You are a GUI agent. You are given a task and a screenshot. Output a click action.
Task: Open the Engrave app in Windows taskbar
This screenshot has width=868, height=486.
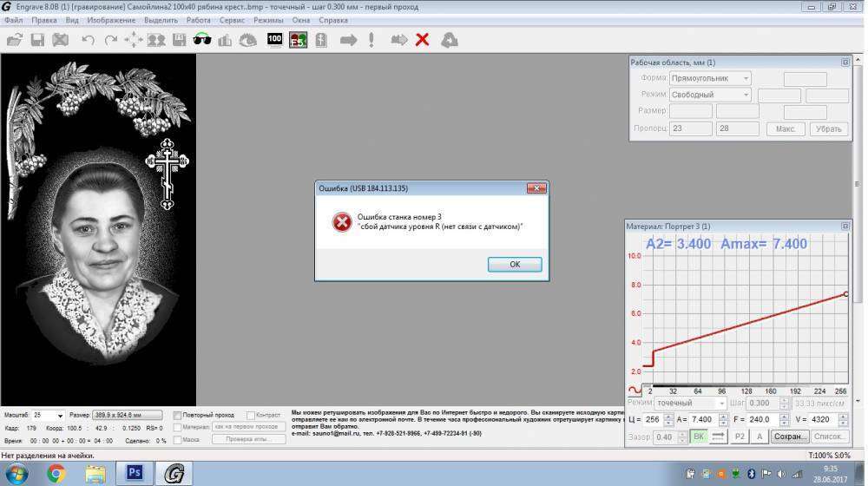click(x=173, y=473)
